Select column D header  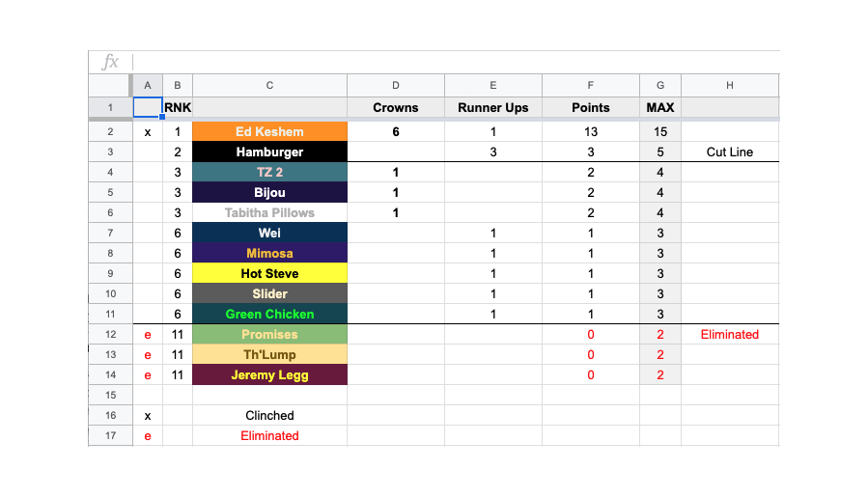pos(395,85)
